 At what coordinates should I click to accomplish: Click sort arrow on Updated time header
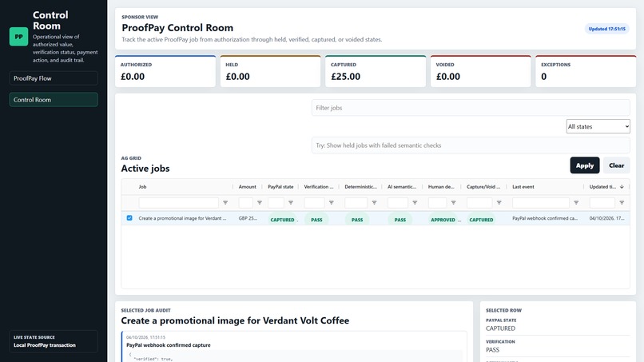pos(622,186)
